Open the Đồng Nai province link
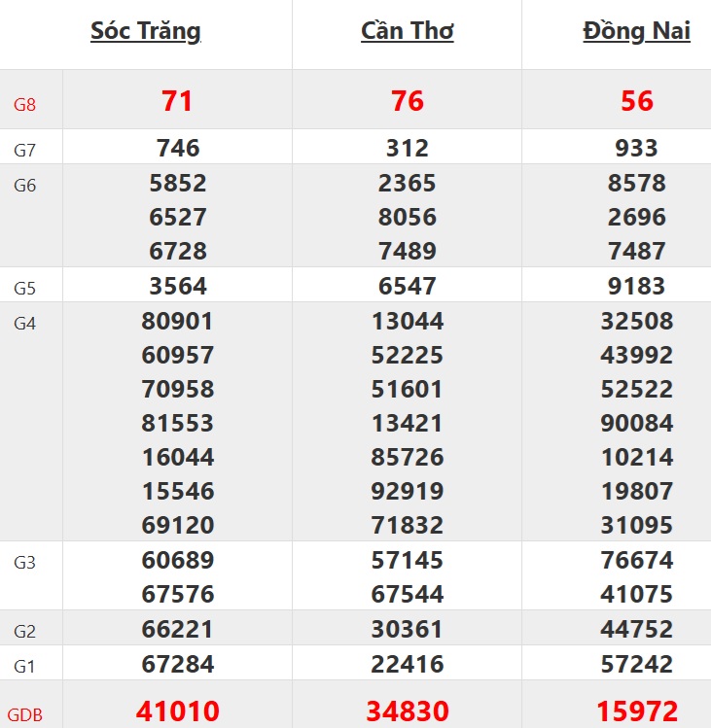 pyautogui.click(x=636, y=31)
